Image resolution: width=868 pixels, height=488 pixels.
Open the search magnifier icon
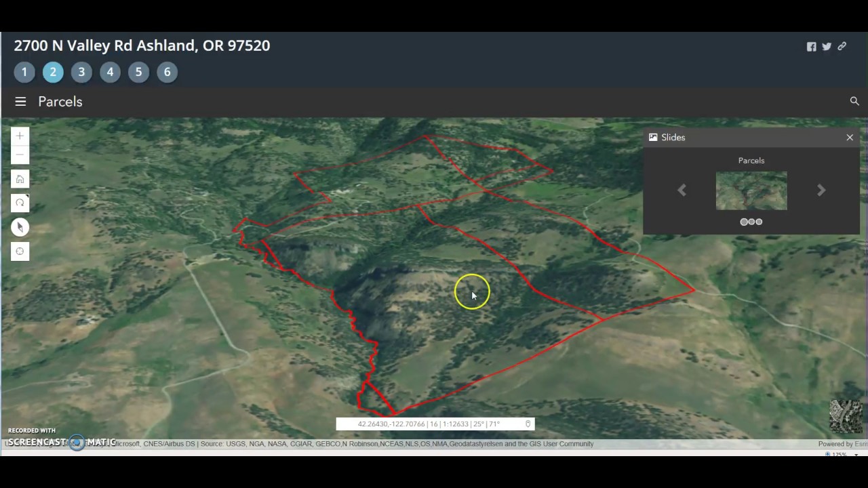click(x=854, y=101)
